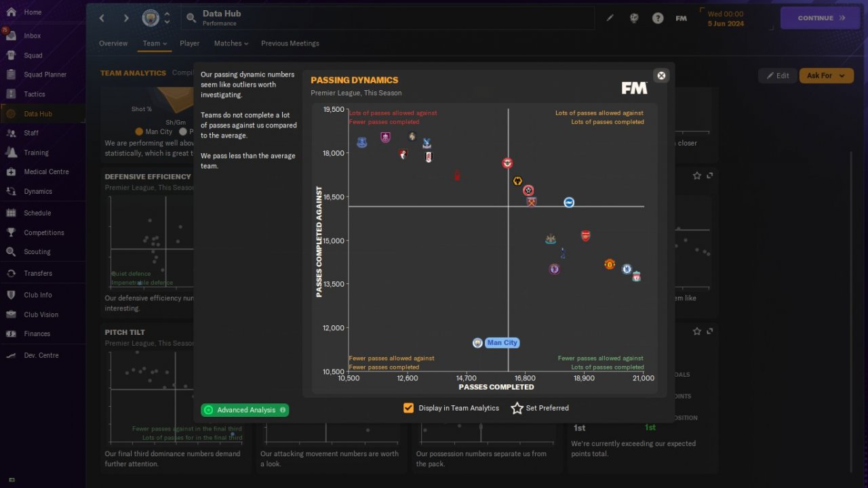Switch to the Overview tab
The width and height of the screenshot is (868, 488).
(x=113, y=43)
